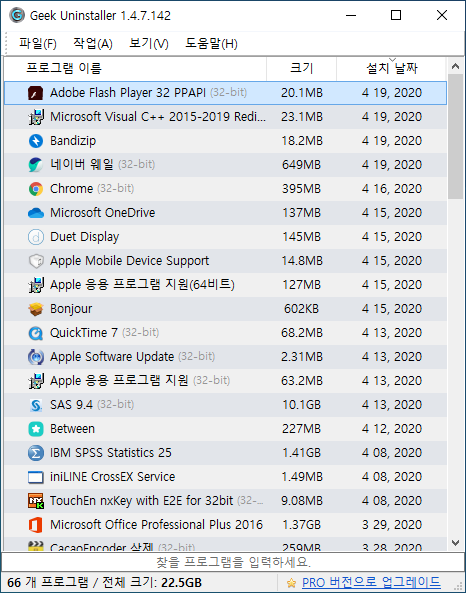466x593 pixels.
Task: Click the QuickTime 7 icon
Action: tap(36, 333)
